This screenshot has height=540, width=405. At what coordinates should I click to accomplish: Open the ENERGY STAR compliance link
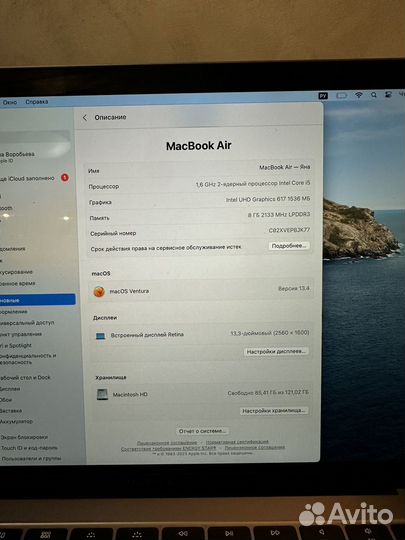pyautogui.click(x=168, y=448)
